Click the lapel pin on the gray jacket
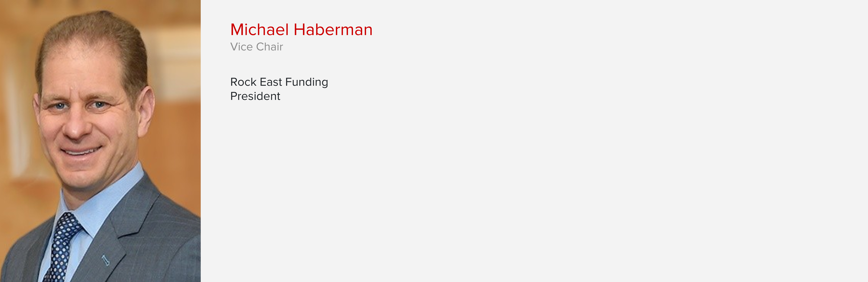This screenshot has height=282, width=868. [105, 260]
